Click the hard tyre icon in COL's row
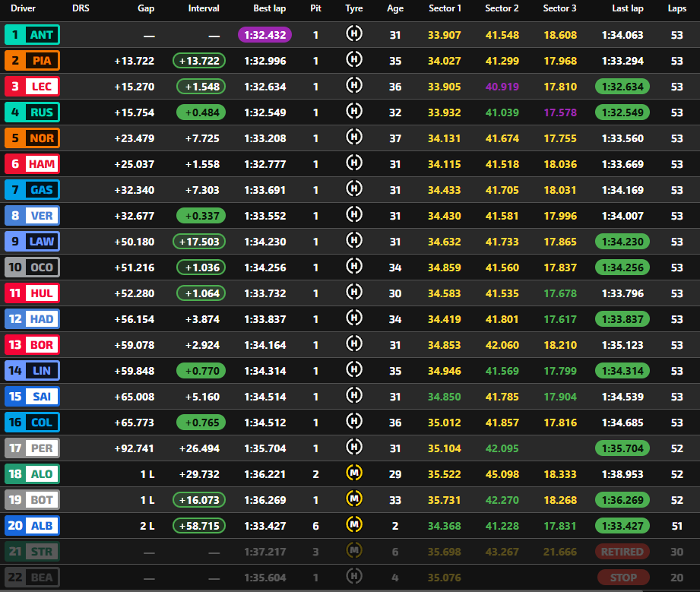 (354, 422)
